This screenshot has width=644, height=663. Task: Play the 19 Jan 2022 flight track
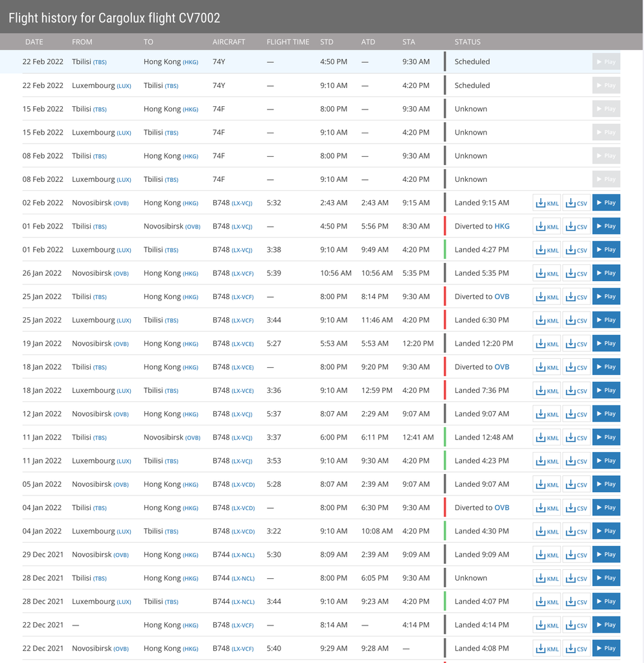(606, 343)
